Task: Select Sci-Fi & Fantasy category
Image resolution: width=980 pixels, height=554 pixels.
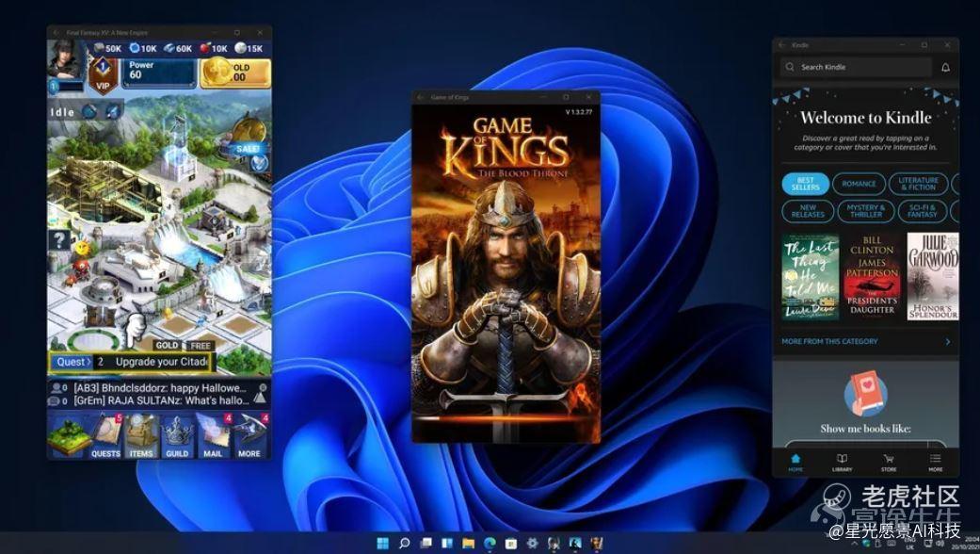Action: (x=922, y=211)
